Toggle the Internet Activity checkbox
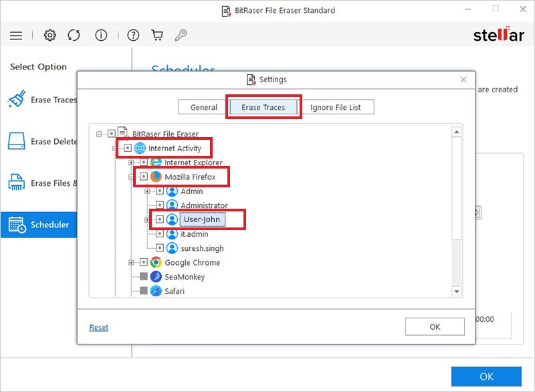This screenshot has width=535, height=392. tap(127, 148)
